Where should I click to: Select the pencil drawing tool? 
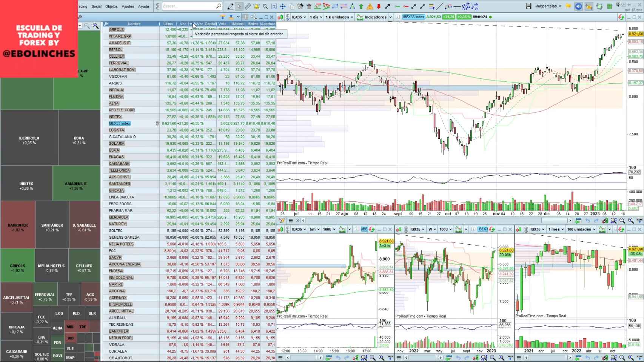[x=230, y=6]
